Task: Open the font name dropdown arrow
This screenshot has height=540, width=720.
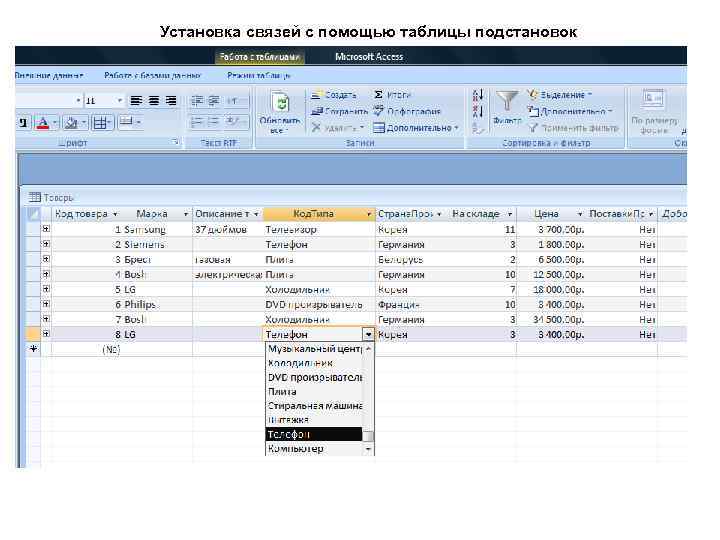Action: [x=79, y=101]
